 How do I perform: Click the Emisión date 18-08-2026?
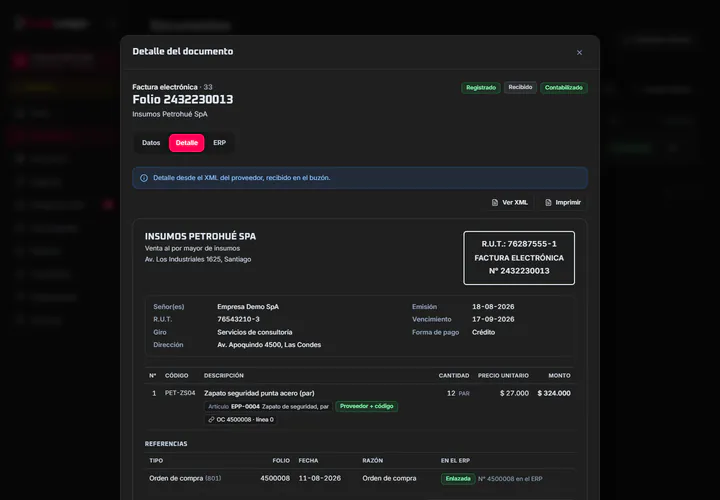click(493, 307)
